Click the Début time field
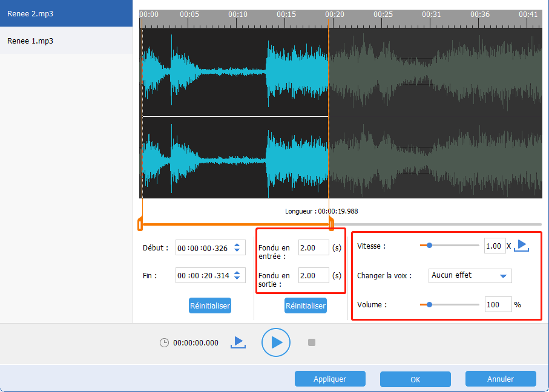 pyautogui.click(x=211, y=248)
